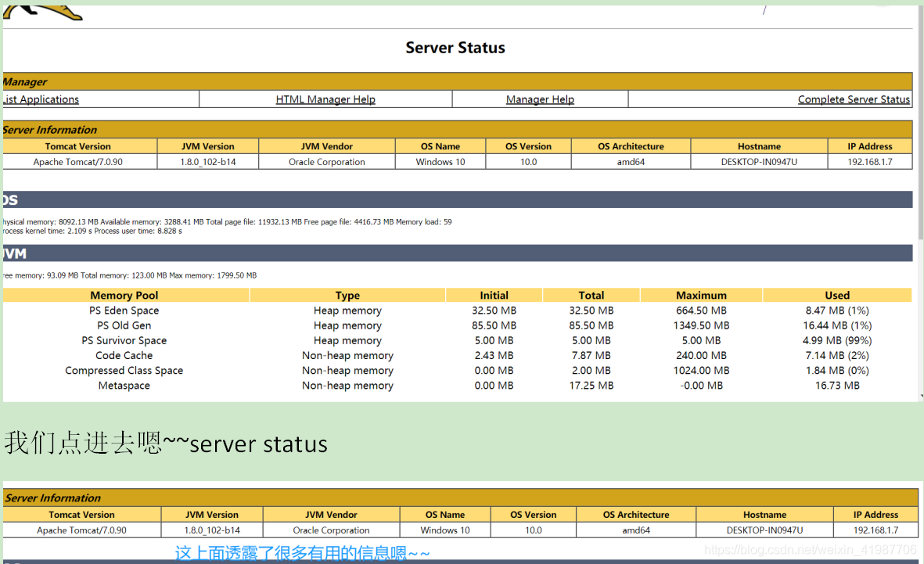Select the Code Cache row name
The image size is (924, 564).
(124, 355)
